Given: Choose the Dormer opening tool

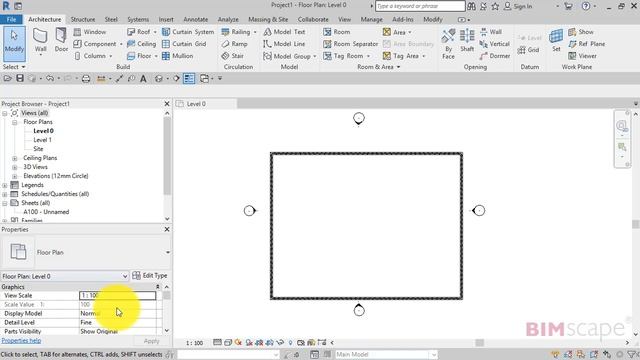Looking at the screenshot, I should coord(495,56).
